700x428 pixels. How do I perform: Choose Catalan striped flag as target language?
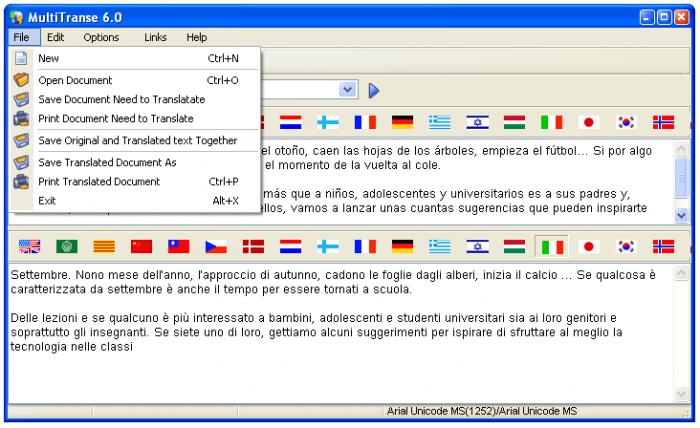point(104,246)
